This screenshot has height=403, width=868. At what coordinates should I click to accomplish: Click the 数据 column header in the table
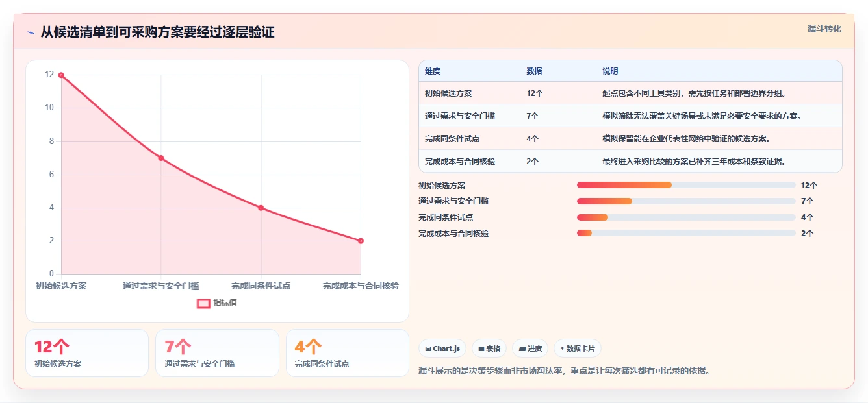coord(534,71)
